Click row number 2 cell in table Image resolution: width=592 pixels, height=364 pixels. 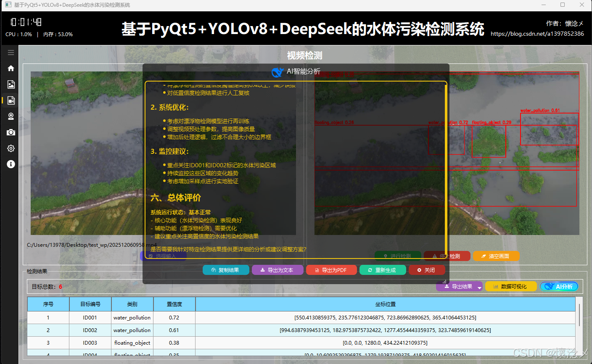pyautogui.click(x=48, y=330)
